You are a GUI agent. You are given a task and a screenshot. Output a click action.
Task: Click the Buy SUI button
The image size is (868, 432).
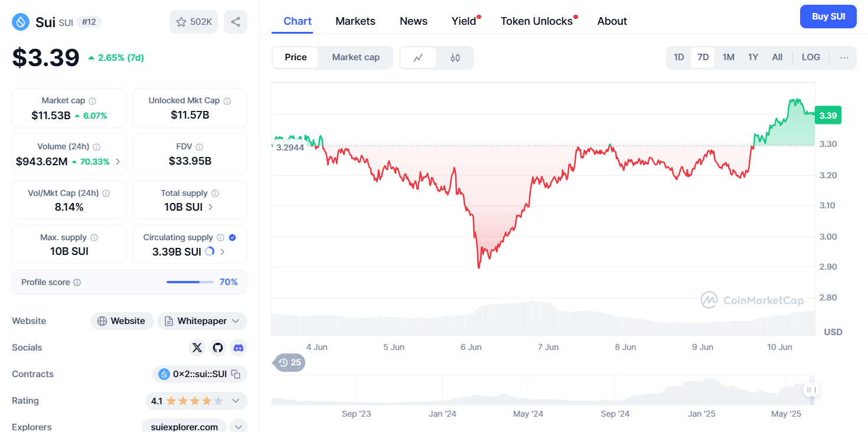point(828,17)
